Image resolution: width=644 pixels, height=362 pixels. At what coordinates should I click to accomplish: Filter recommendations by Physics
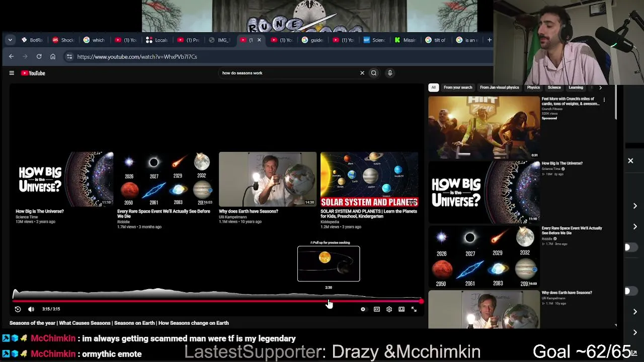pyautogui.click(x=533, y=87)
